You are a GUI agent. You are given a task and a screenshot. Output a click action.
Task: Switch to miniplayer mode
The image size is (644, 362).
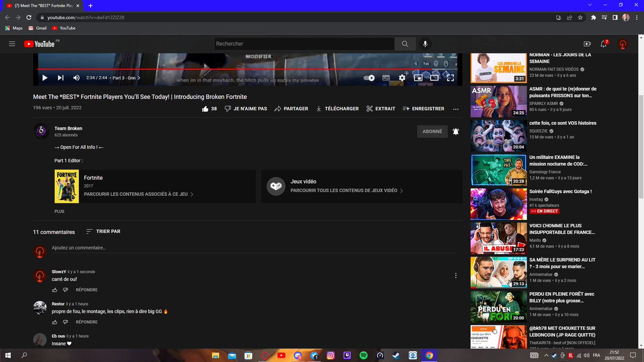click(418, 78)
